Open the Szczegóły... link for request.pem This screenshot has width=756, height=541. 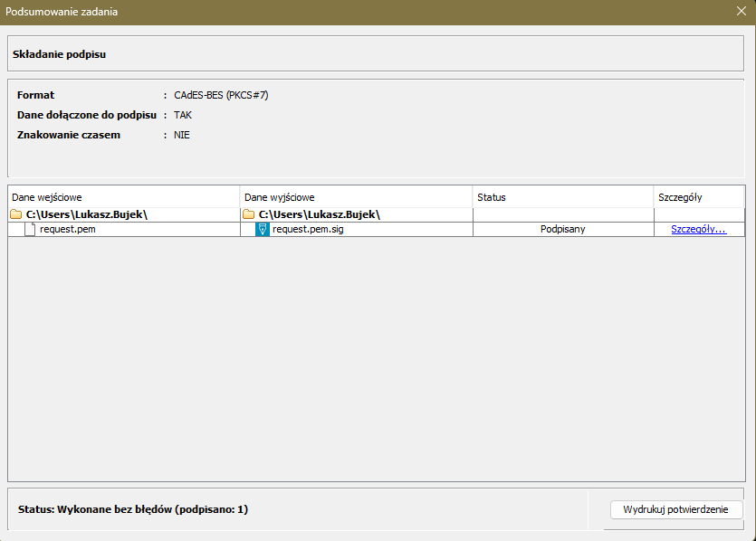coord(698,229)
